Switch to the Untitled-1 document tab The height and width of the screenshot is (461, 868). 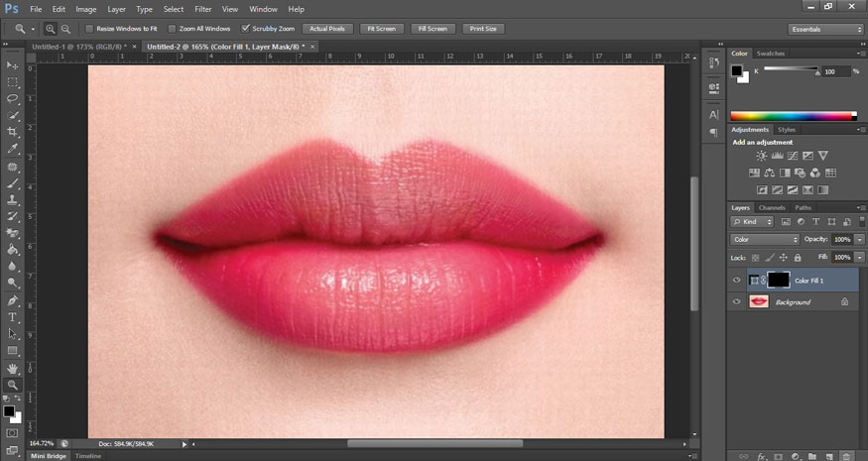point(79,47)
